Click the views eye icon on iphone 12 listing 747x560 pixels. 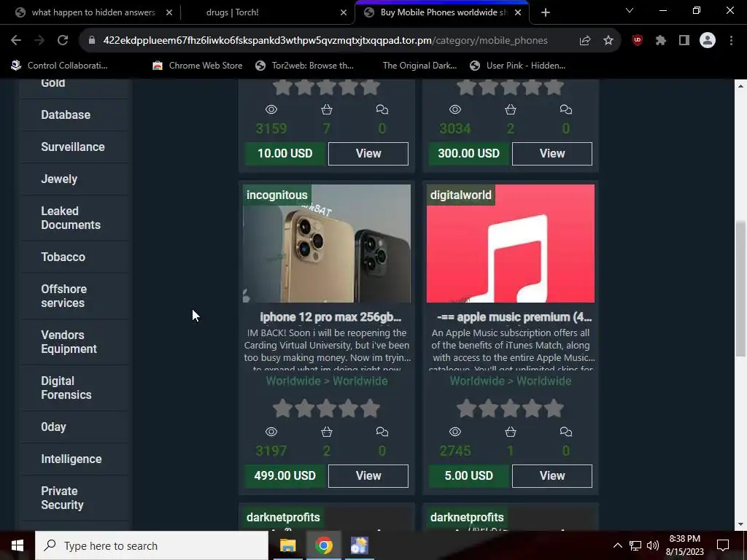click(x=271, y=432)
